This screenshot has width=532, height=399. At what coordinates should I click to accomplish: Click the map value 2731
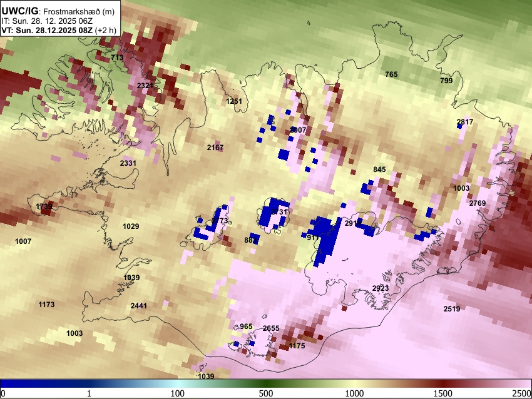279,212
